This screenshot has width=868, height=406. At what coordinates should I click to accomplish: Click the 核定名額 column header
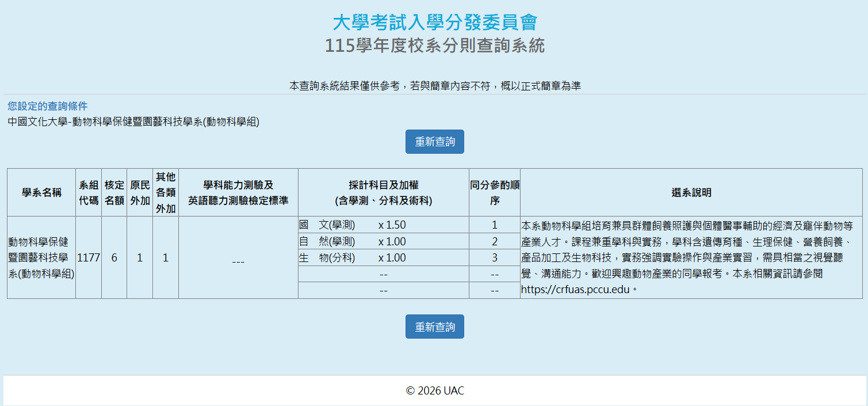coord(114,192)
